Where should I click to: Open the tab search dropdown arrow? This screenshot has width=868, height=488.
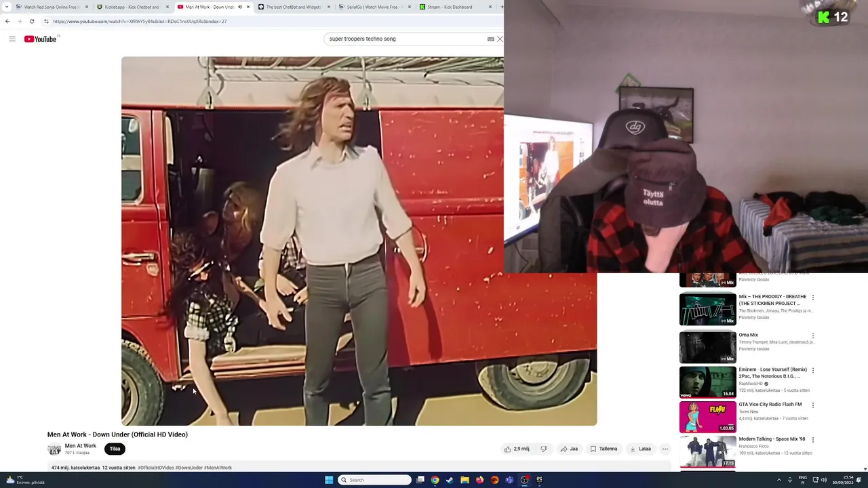[x=6, y=7]
